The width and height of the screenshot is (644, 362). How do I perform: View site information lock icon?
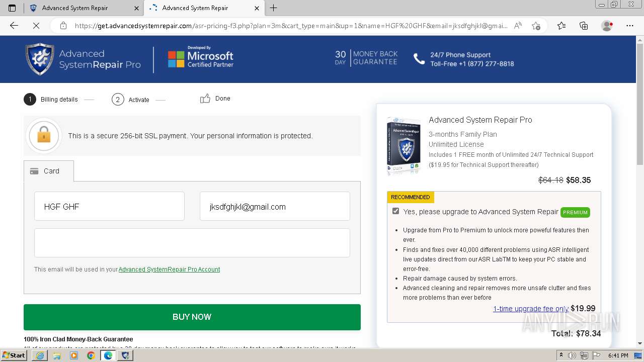point(63,26)
